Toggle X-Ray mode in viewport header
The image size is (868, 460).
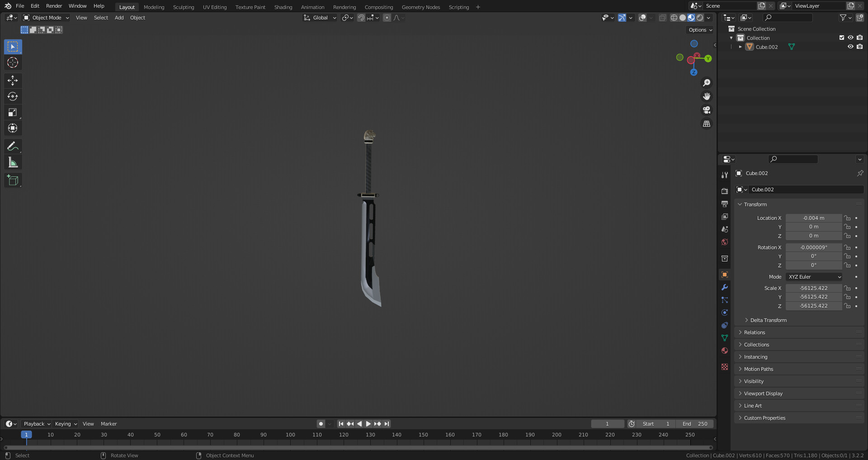pos(663,18)
